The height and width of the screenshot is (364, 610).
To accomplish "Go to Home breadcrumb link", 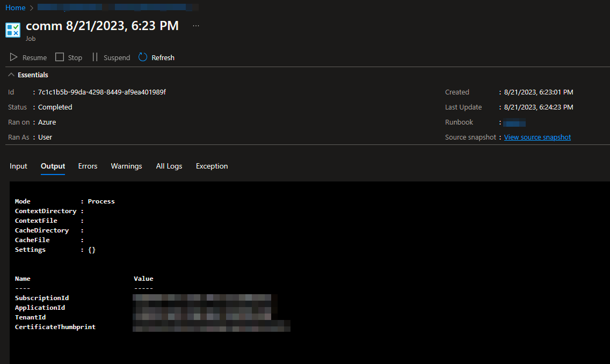I will [15, 8].
